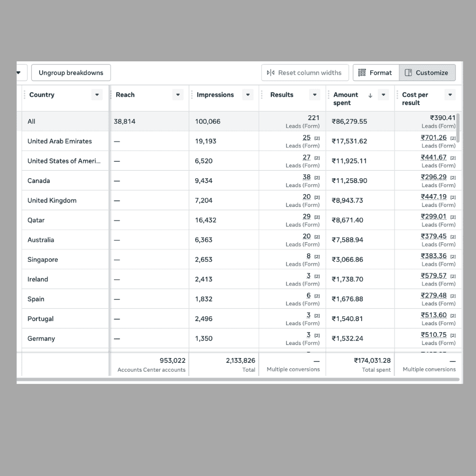Click the All summary row label
The width and height of the screenshot is (476, 476).
(x=31, y=122)
